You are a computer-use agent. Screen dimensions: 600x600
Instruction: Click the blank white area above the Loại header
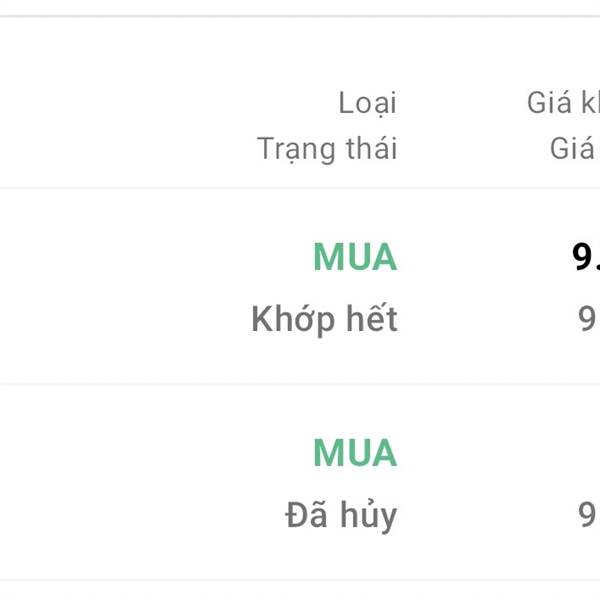[300, 52]
